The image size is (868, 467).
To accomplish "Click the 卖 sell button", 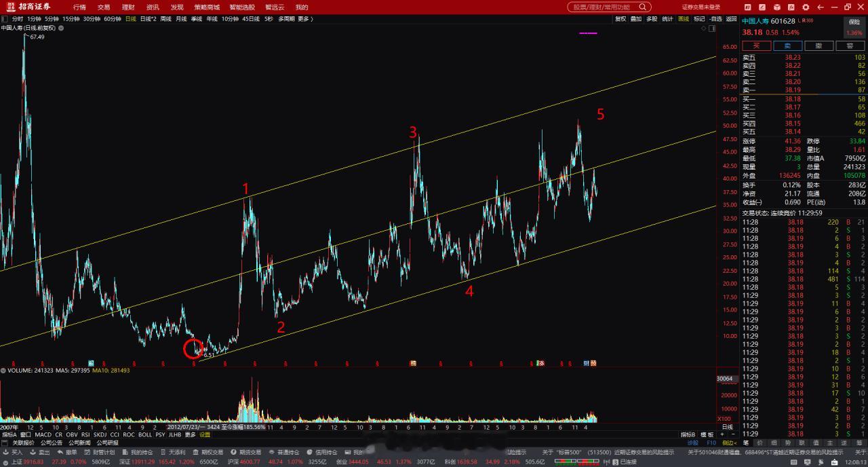I will 788,46.
